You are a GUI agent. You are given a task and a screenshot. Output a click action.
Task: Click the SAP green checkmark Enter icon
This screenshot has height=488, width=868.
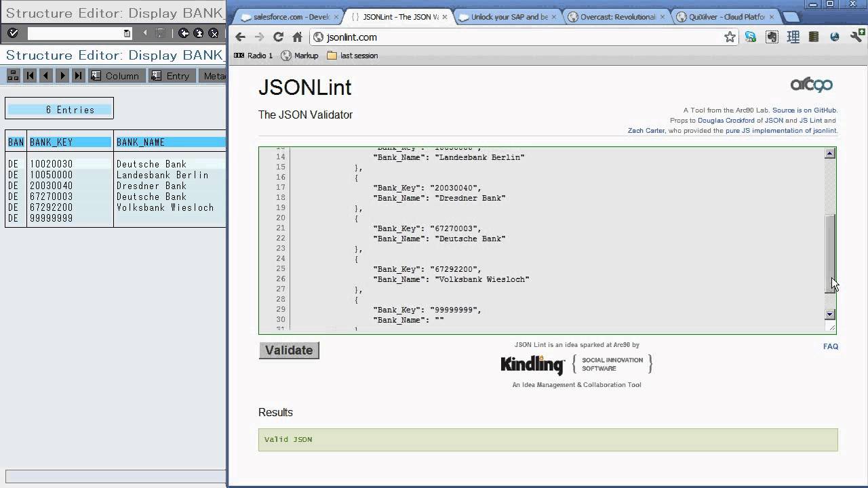[x=13, y=33]
